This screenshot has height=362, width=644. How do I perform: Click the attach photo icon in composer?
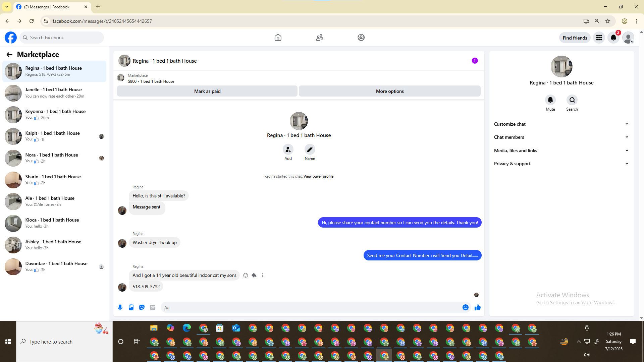(x=131, y=307)
